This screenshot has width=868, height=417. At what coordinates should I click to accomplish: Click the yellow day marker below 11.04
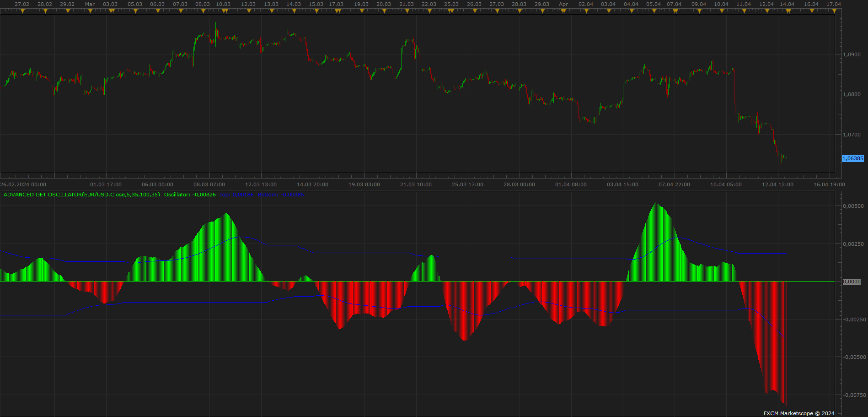click(x=744, y=11)
